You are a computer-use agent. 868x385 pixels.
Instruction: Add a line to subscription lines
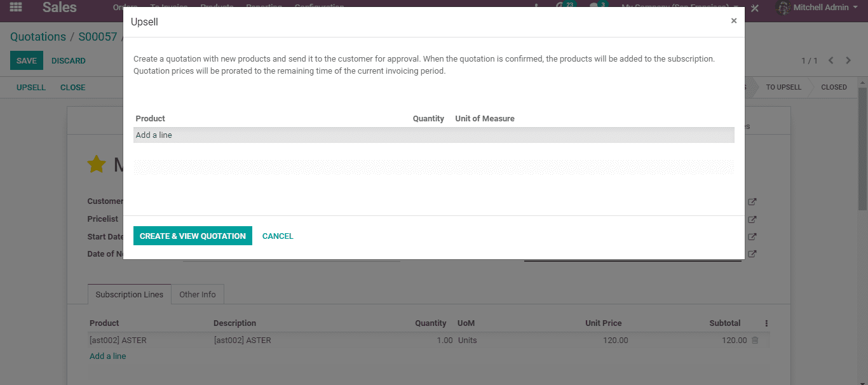108,356
